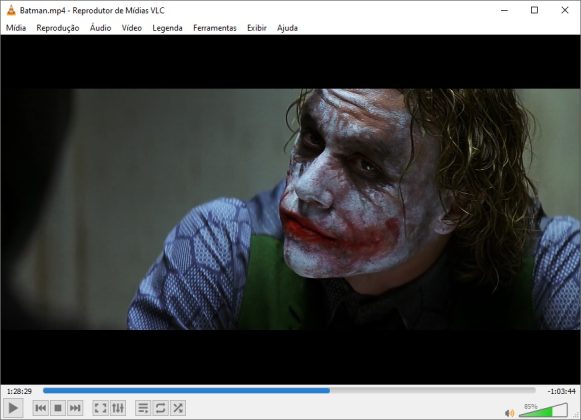Mute audio via speaker icon
This screenshot has height=420, width=581.
pos(510,413)
